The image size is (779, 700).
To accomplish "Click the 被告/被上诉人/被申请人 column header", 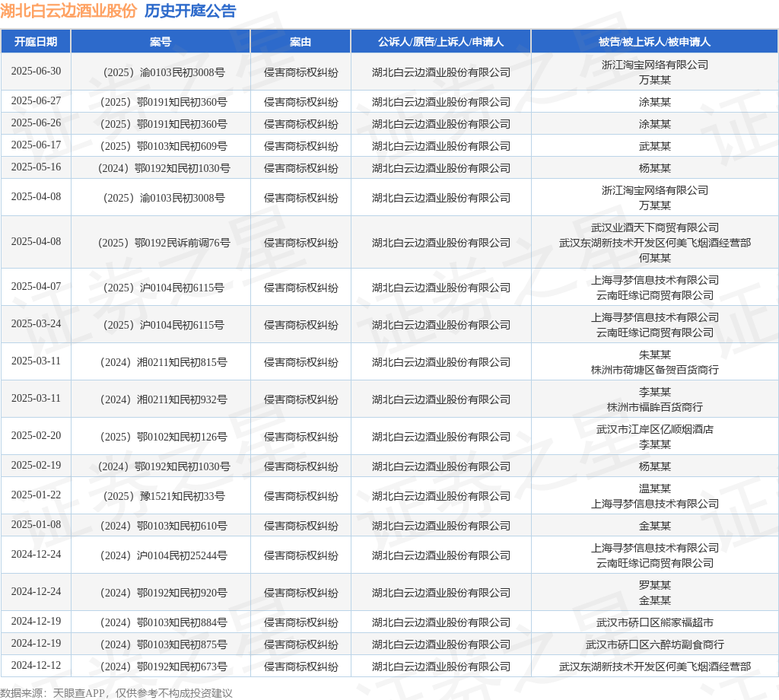I will click(655, 42).
